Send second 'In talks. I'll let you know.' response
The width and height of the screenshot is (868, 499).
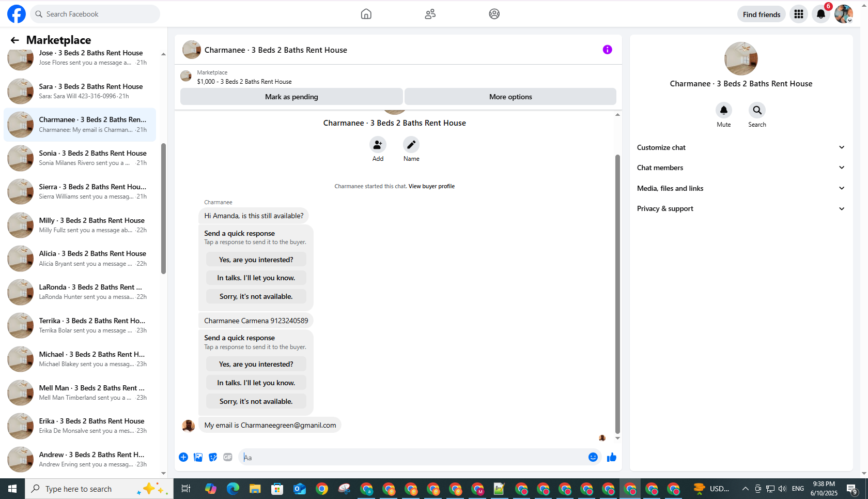tap(256, 383)
